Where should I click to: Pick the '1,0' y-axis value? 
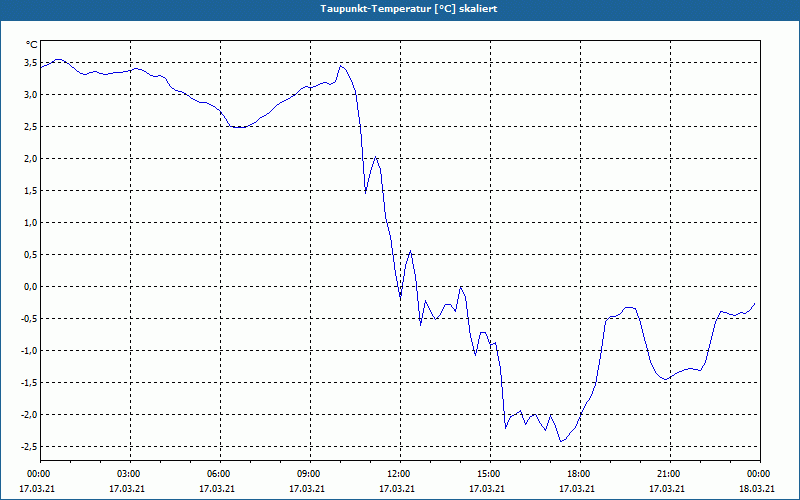click(30, 222)
